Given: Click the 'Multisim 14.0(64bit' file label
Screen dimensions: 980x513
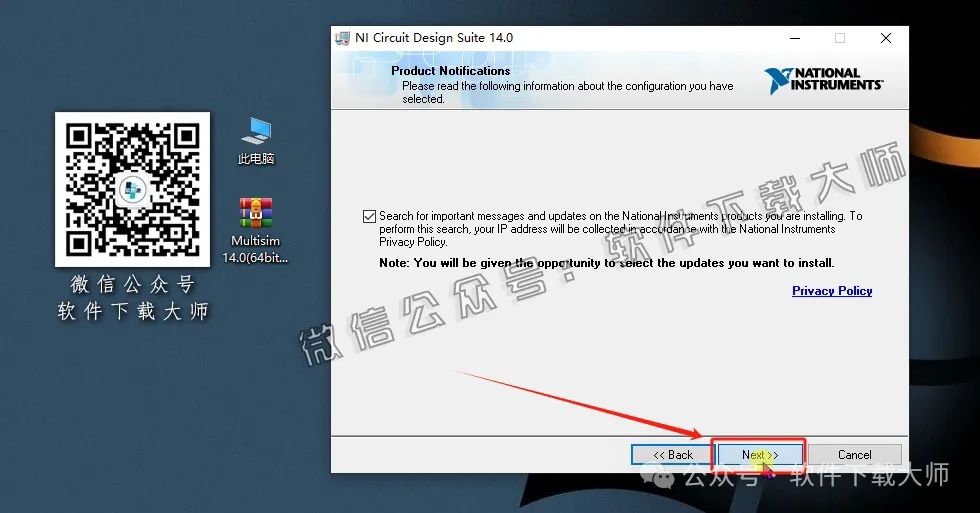Looking at the screenshot, I should click(x=255, y=249).
